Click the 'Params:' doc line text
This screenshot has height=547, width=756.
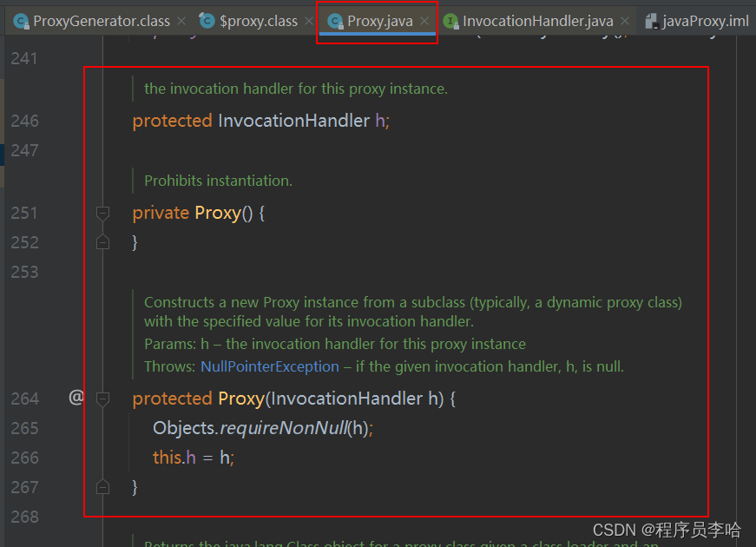[x=335, y=344]
